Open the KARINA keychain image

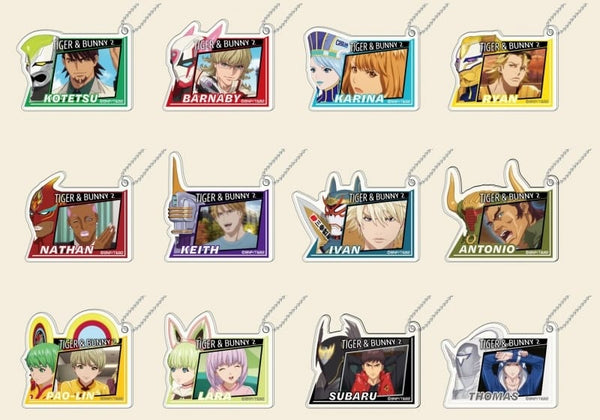click(362, 69)
